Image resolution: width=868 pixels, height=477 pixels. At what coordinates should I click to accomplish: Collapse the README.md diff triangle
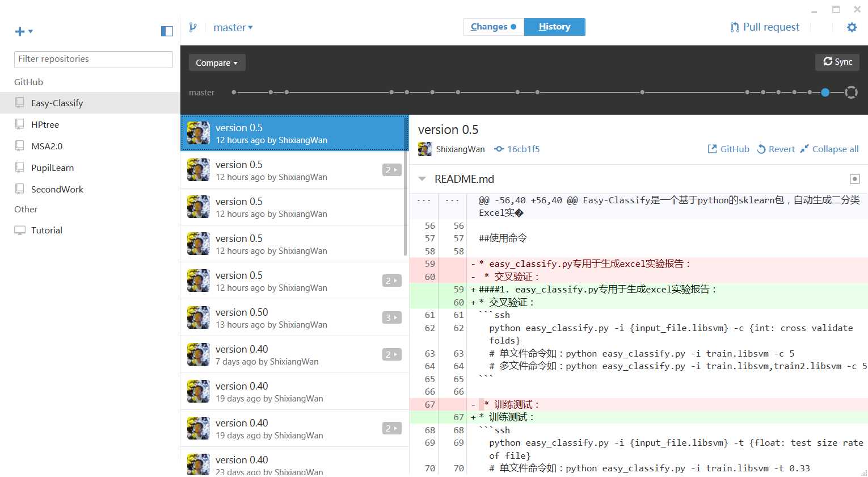422,179
